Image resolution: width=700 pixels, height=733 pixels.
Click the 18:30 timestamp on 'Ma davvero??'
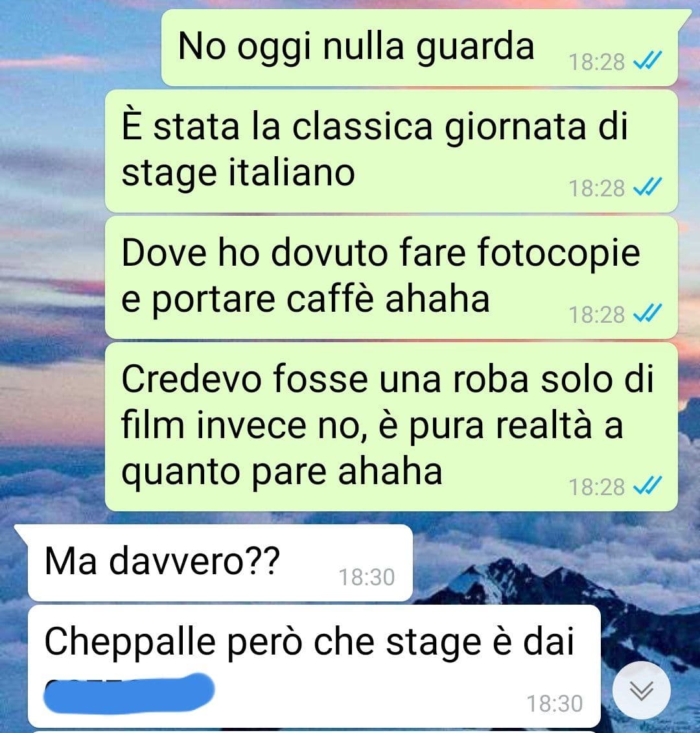coord(367,577)
